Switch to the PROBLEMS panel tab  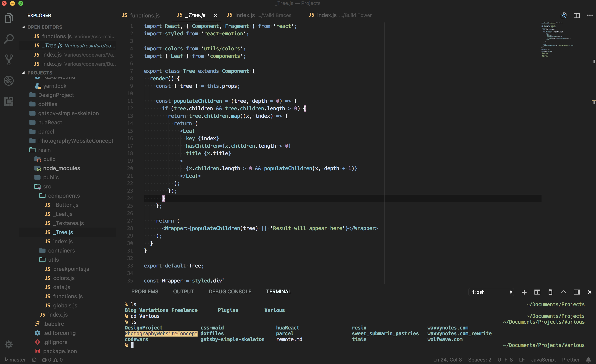(145, 291)
